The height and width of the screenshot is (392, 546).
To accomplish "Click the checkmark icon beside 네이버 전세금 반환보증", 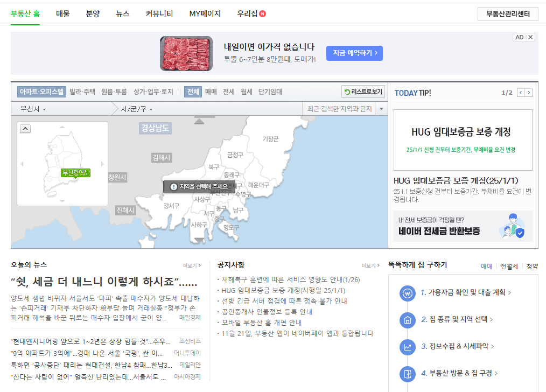I will [520, 234].
